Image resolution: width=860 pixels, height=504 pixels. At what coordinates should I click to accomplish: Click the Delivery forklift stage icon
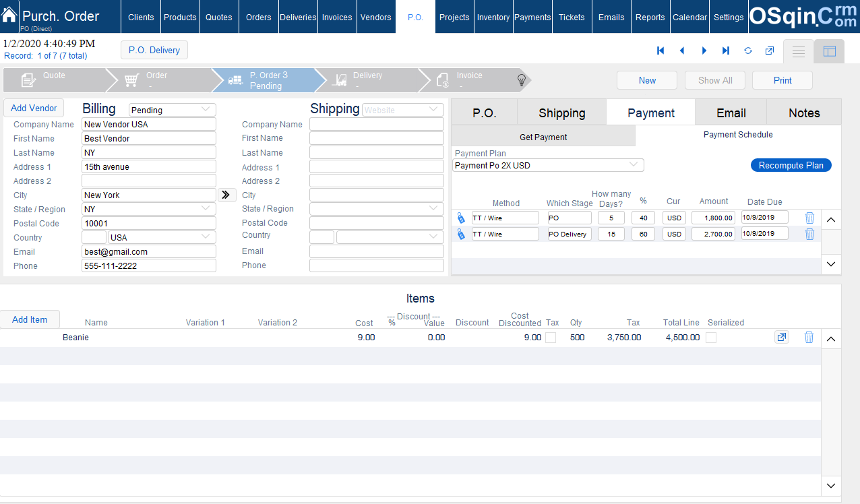pyautogui.click(x=340, y=81)
